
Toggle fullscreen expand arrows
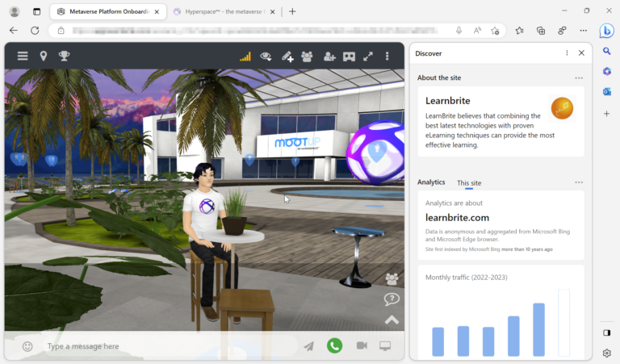point(368,56)
